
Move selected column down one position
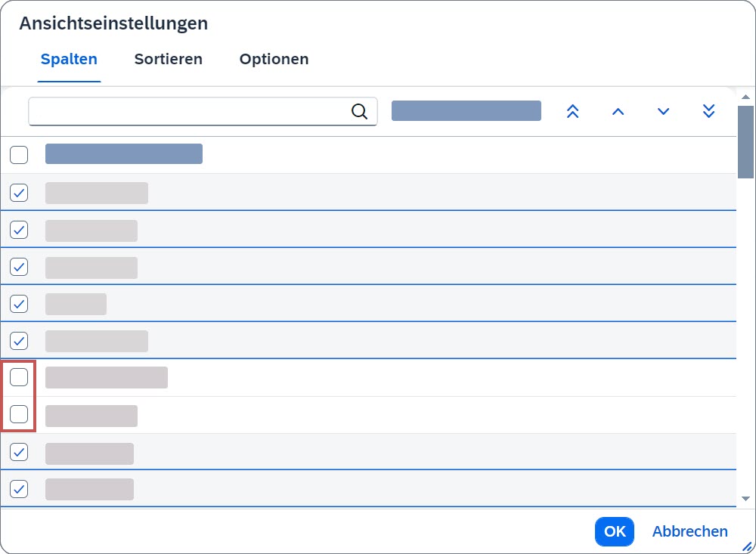click(663, 112)
